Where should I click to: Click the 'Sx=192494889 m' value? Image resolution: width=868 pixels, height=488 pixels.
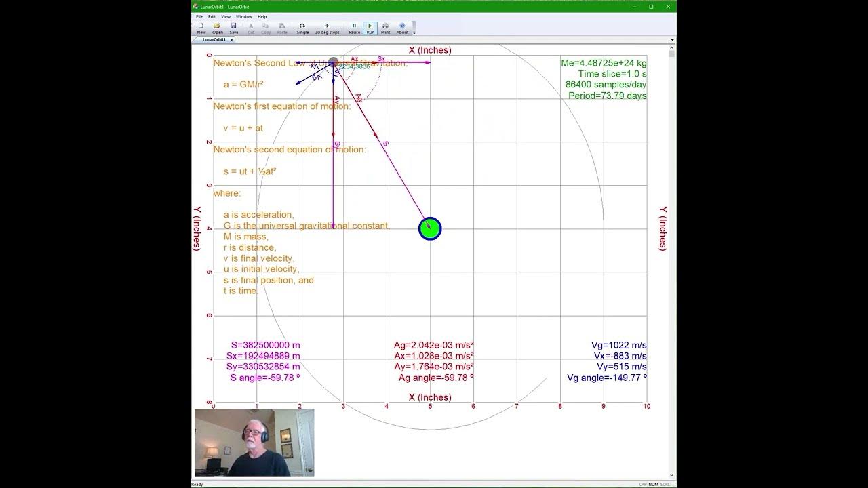click(263, 356)
